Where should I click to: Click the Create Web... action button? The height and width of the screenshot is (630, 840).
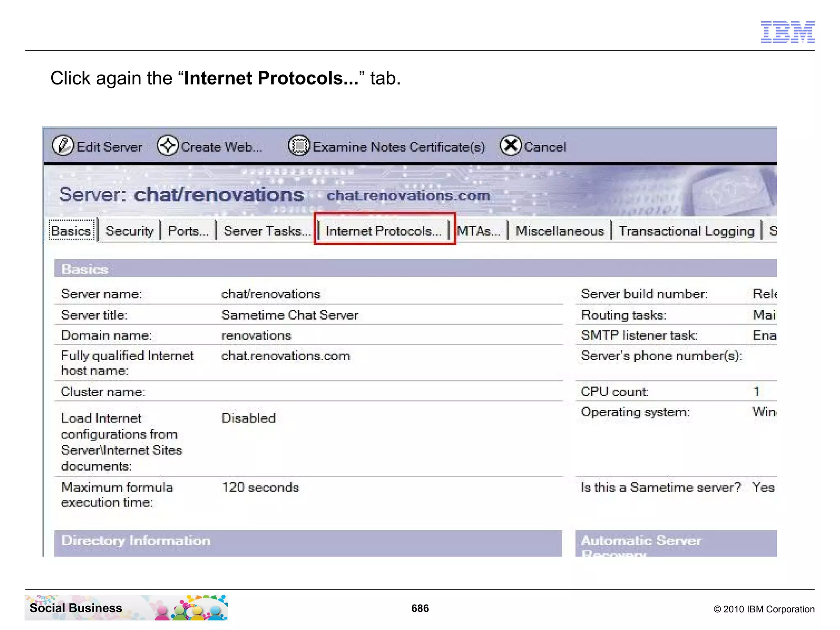click(x=221, y=147)
